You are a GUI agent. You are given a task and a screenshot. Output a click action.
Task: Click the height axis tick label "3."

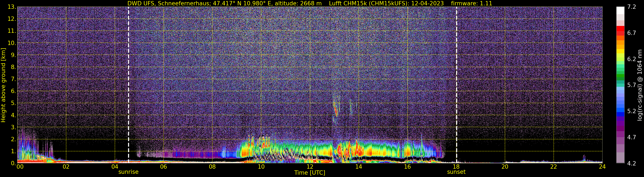click(x=13, y=127)
